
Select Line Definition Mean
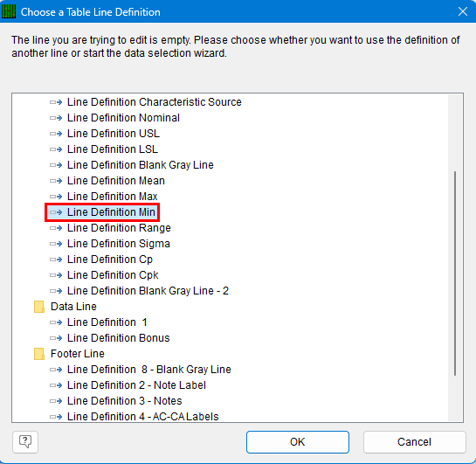(116, 181)
